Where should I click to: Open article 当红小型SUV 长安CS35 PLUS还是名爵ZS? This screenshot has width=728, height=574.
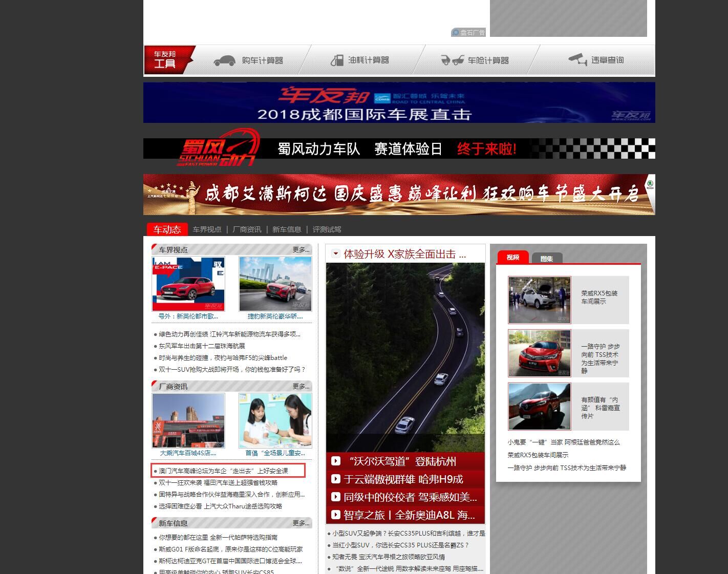point(400,545)
